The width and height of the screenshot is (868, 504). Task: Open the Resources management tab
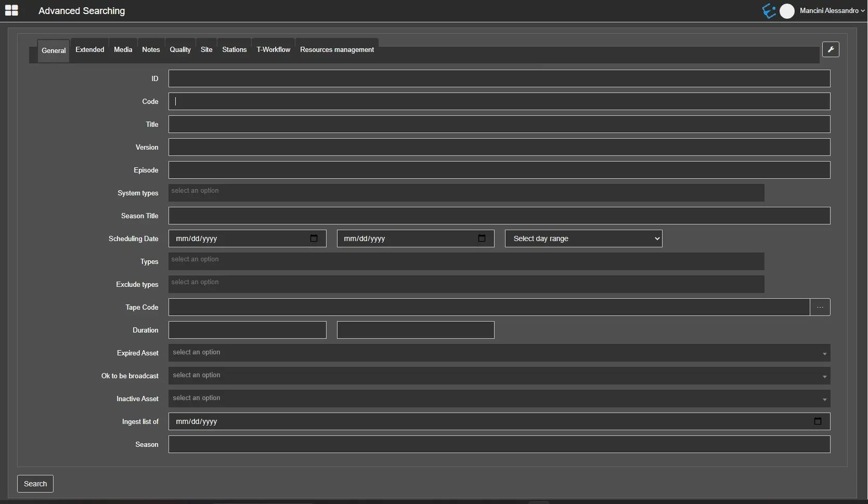point(336,50)
